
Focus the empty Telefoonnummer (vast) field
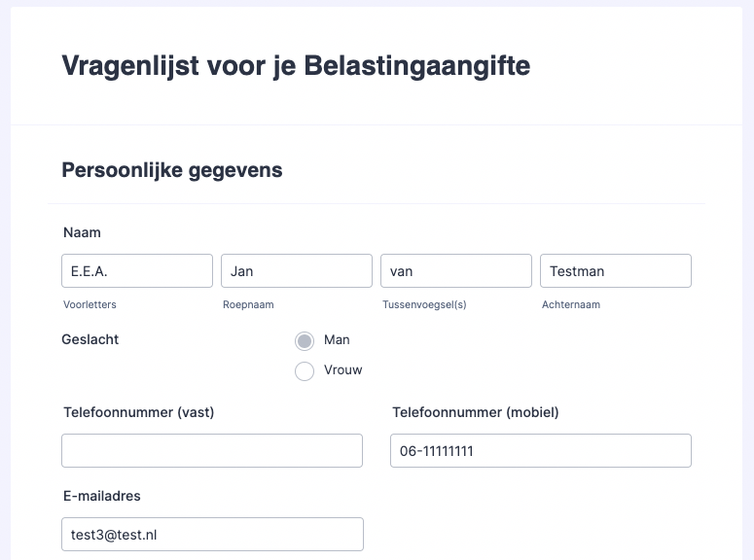click(x=212, y=451)
